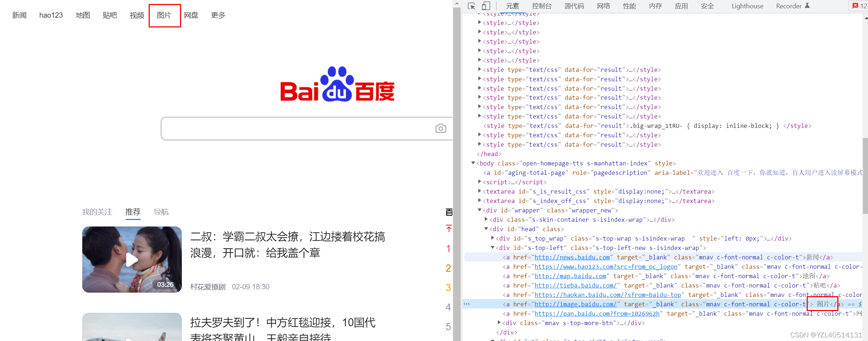Click the three-dots row actions in DOM tree
The height and width of the screenshot is (341, 868).
coord(466,304)
